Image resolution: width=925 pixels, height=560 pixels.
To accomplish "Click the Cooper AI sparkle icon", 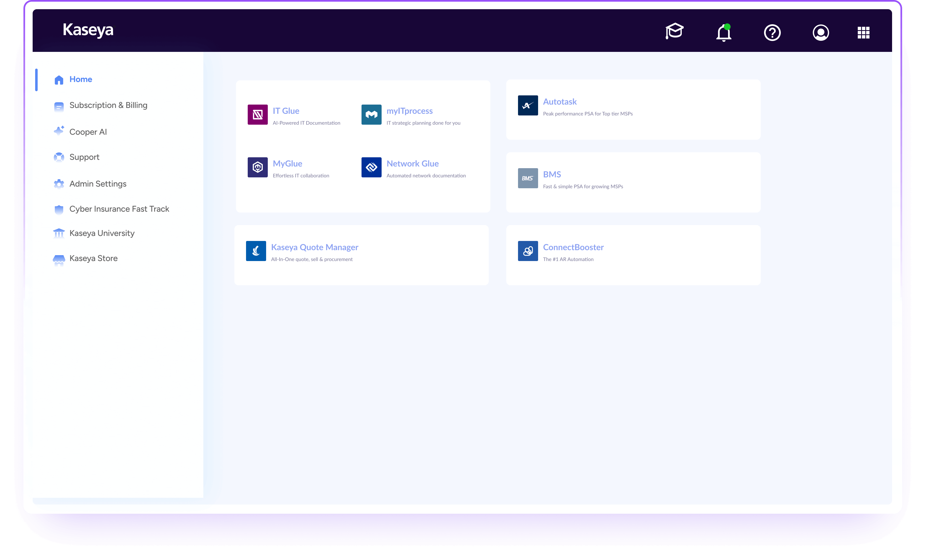I will (59, 131).
